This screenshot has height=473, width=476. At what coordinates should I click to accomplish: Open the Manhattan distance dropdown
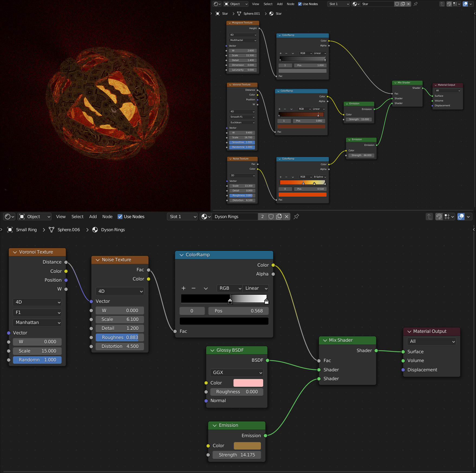point(37,322)
